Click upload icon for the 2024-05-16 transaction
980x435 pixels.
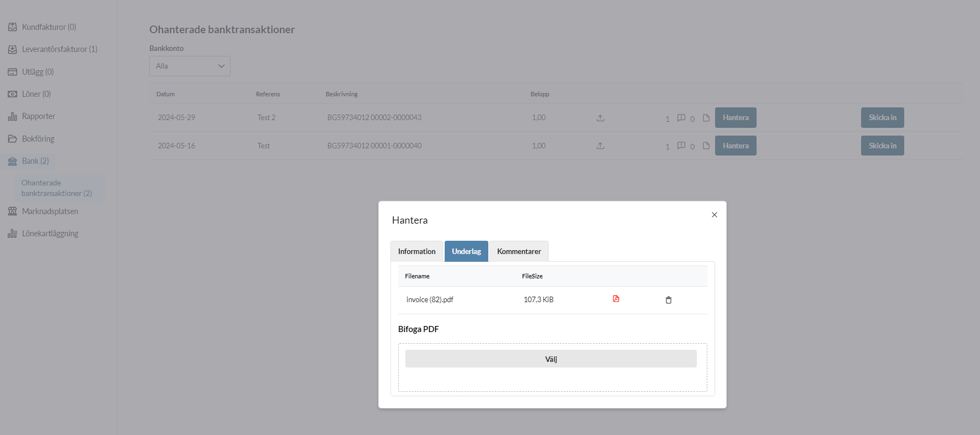(601, 146)
